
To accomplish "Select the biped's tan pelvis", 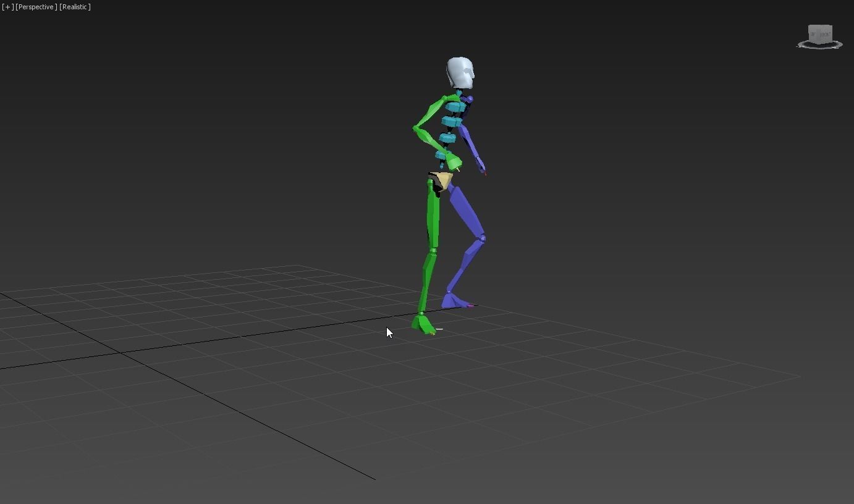I will [x=443, y=180].
